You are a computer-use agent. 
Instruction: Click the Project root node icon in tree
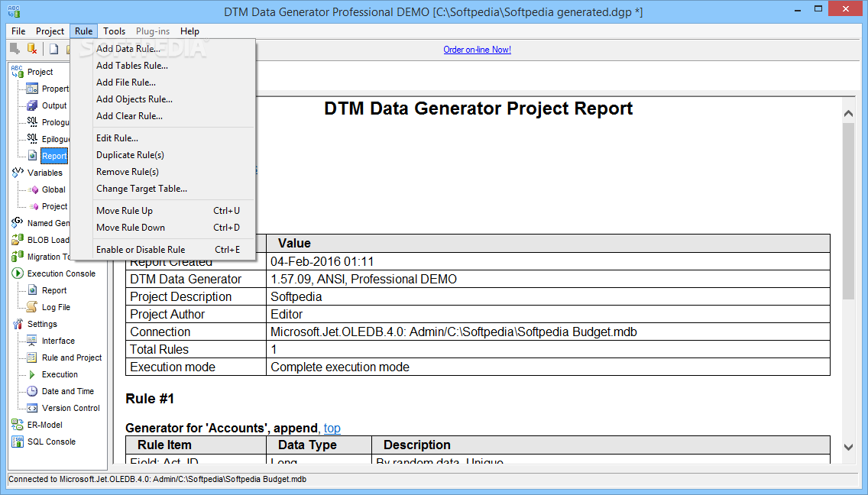click(17, 72)
